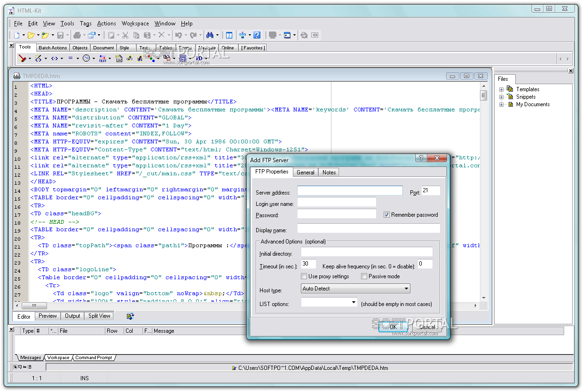Click the angle-bracket tag icon on Tools tab
The height and width of the screenshot is (392, 582).
coord(55,58)
